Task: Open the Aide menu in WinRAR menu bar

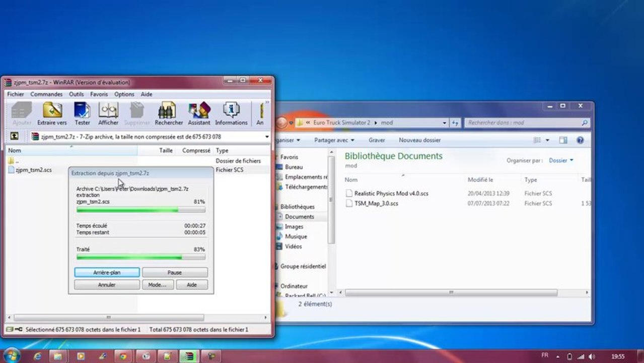Action: (146, 94)
